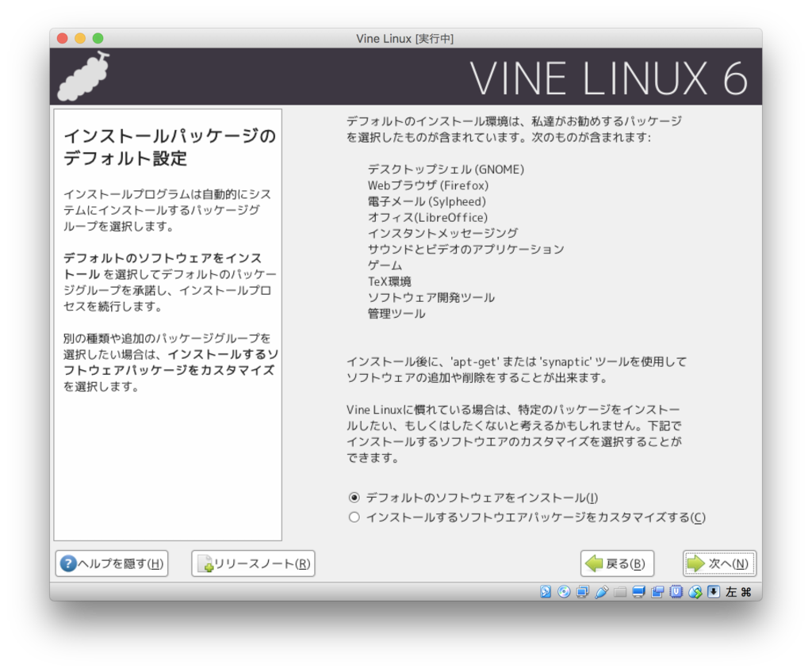Click the red close window button
812x672 pixels.
(63, 38)
